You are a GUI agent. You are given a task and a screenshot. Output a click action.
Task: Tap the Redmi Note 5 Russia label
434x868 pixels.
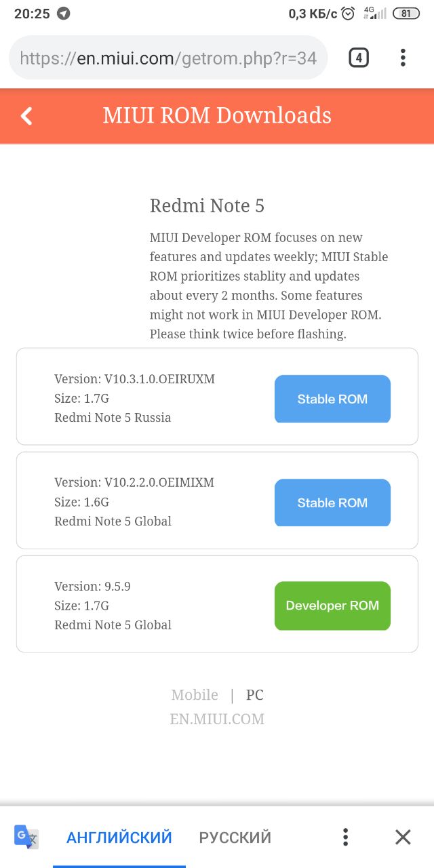click(x=113, y=418)
